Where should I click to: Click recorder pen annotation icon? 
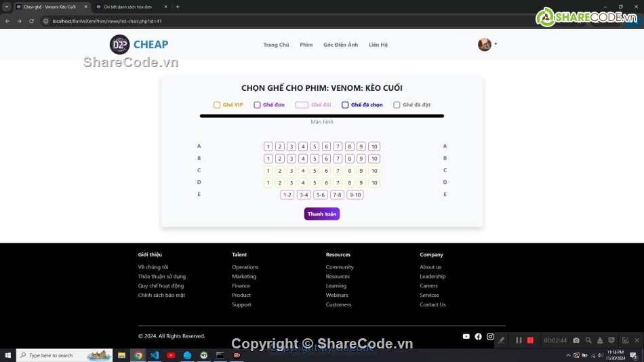[502, 340]
